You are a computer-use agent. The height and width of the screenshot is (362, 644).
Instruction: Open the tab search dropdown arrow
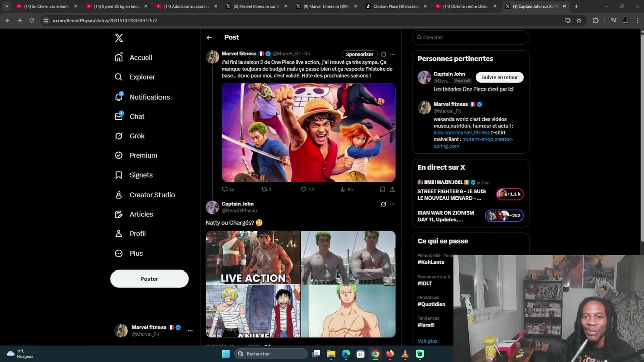pyautogui.click(x=7, y=6)
